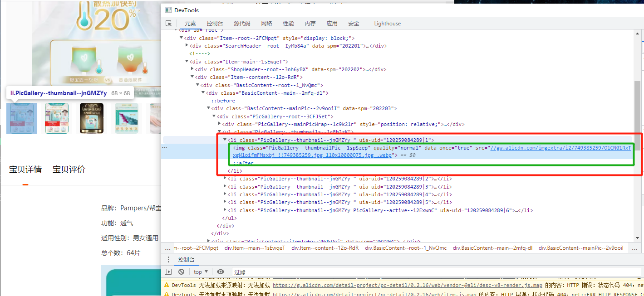Open the Lighthouse tab
The height and width of the screenshot is (296, 644).
[387, 24]
